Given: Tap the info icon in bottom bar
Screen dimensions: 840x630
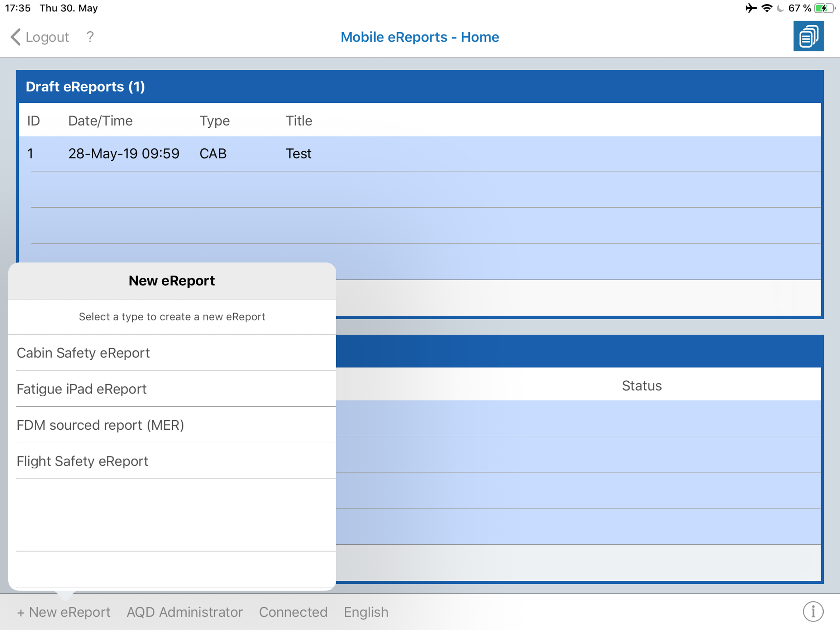Looking at the screenshot, I should pos(813,612).
